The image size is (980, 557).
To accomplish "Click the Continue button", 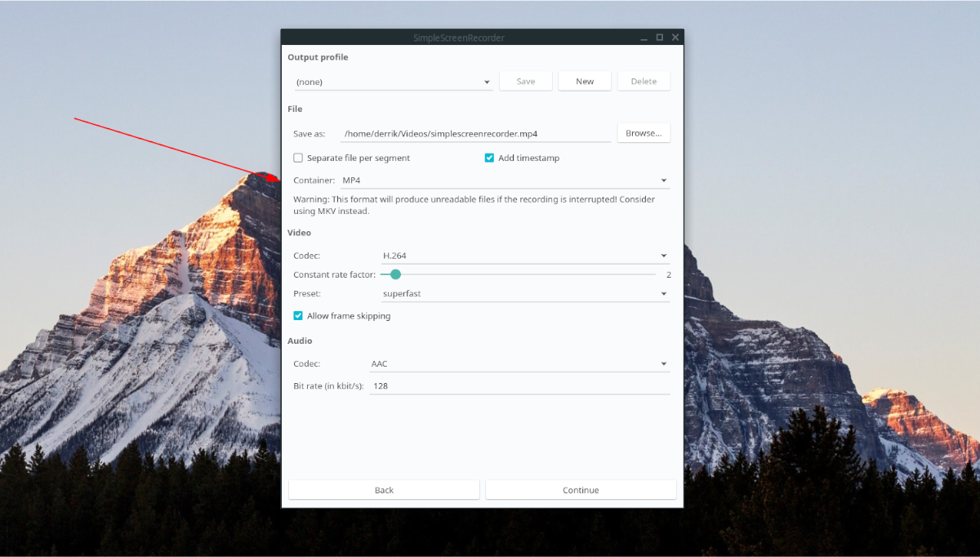I will [x=581, y=490].
